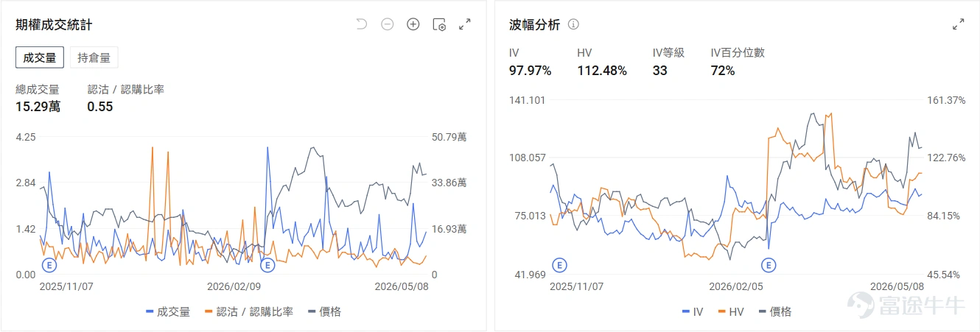Click the HV value 112.48%

click(602, 71)
